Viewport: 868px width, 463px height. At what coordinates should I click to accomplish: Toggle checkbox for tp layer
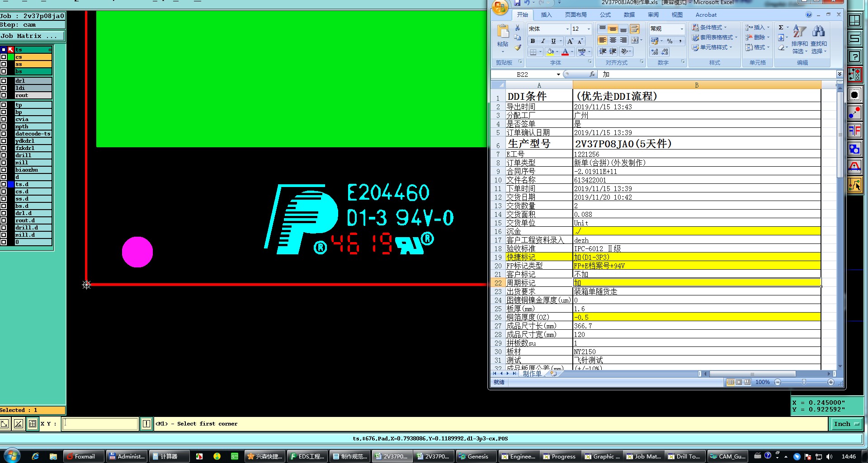4,105
